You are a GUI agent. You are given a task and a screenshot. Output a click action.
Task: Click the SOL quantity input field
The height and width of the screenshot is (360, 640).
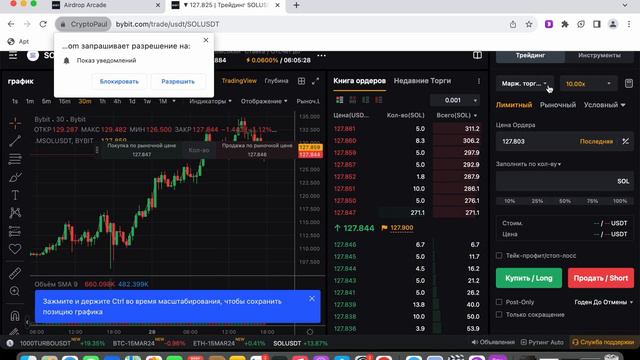(564, 181)
